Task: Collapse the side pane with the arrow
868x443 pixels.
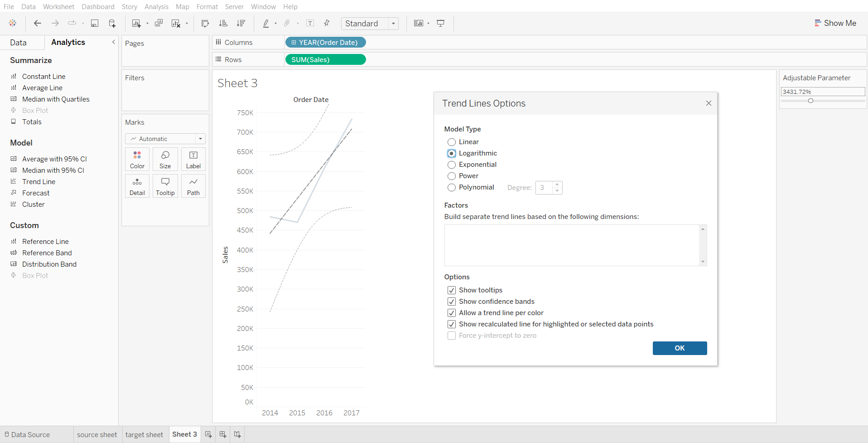Action: point(114,42)
